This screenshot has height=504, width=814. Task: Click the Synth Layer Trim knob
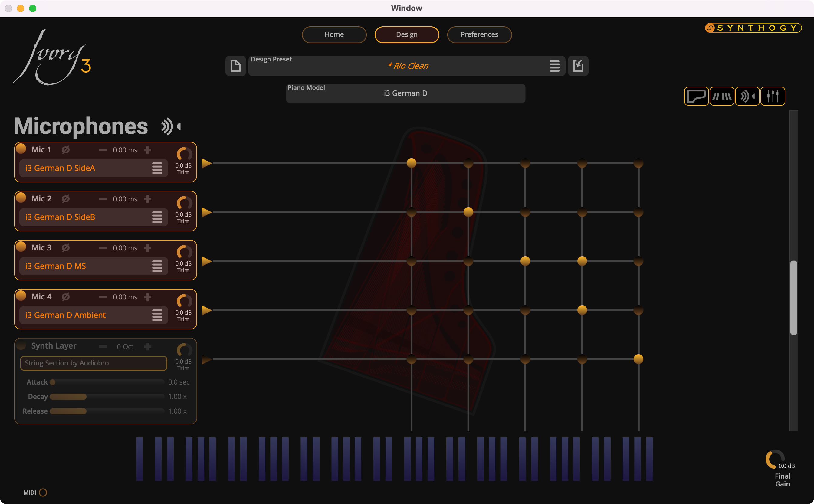tap(184, 350)
